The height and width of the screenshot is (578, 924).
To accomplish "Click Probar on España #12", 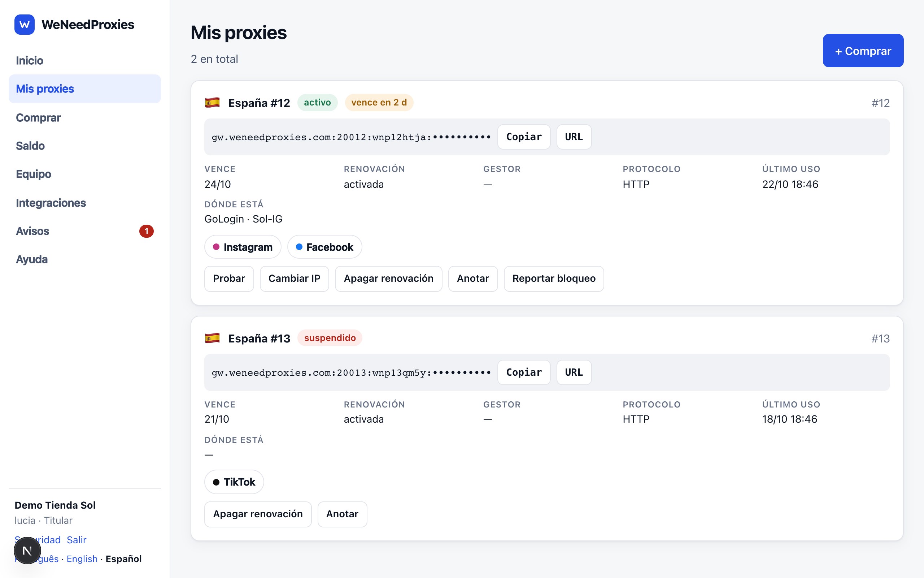I will tap(229, 279).
